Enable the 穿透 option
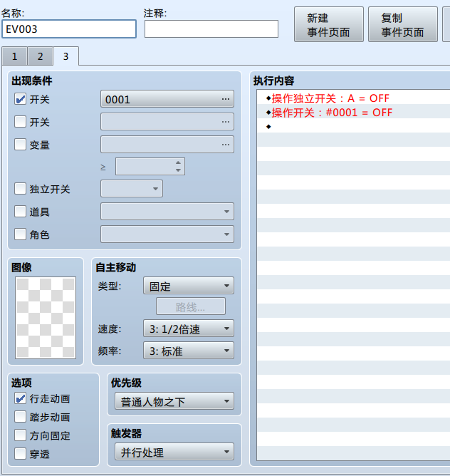 [21, 454]
